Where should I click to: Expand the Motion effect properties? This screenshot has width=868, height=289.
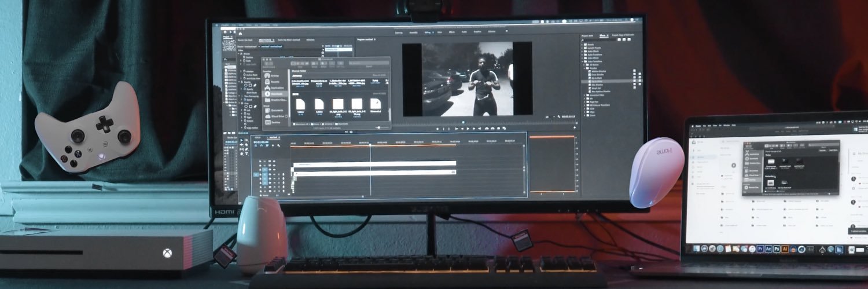click(239, 54)
